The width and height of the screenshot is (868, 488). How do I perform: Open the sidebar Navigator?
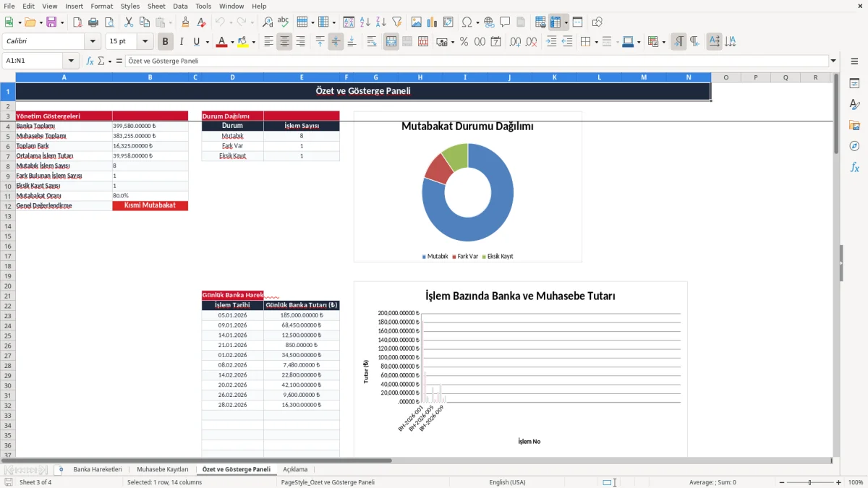(x=854, y=146)
